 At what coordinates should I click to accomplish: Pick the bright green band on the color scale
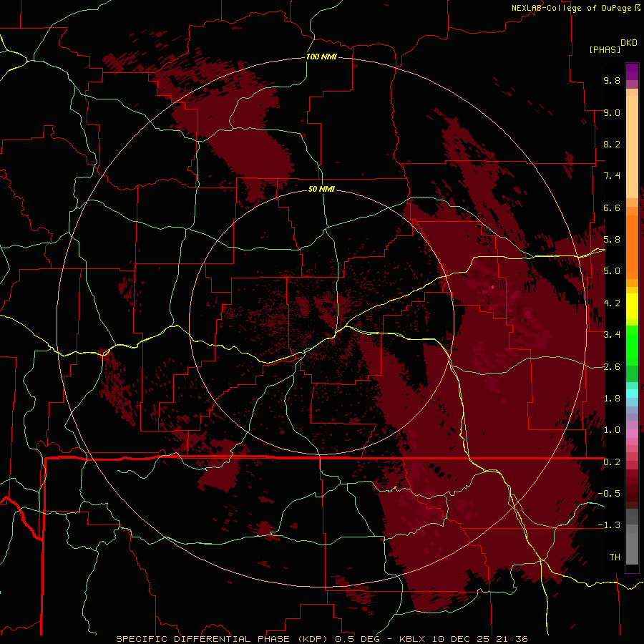[632, 345]
